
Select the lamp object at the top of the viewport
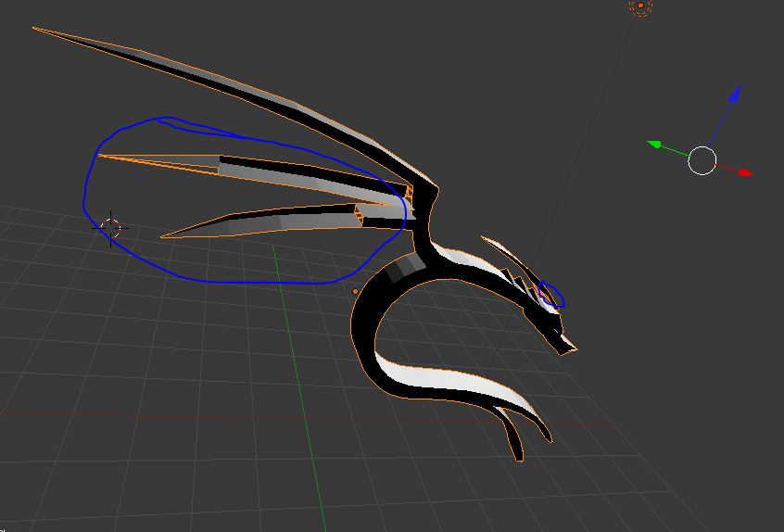click(640, 6)
